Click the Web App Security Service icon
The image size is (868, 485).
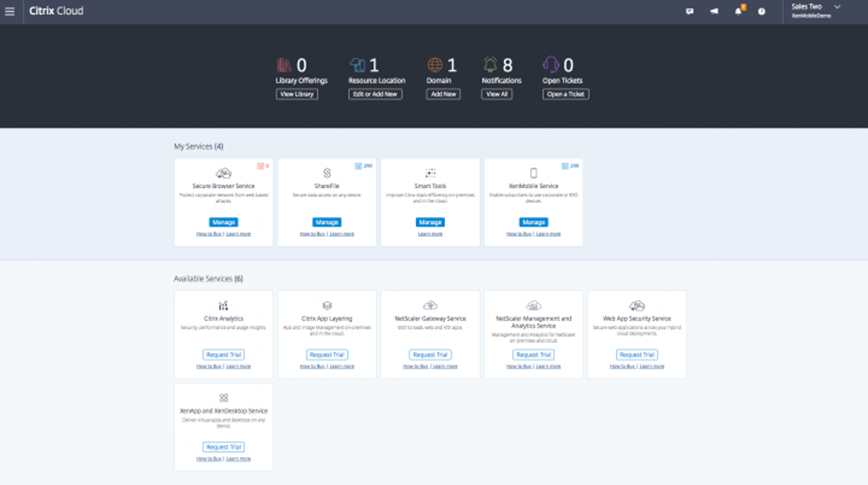coord(637,305)
